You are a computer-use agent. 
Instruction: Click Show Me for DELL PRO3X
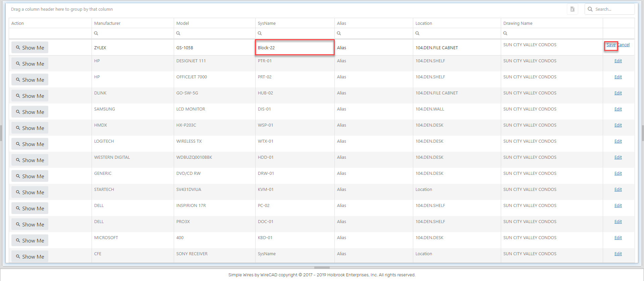point(30,224)
